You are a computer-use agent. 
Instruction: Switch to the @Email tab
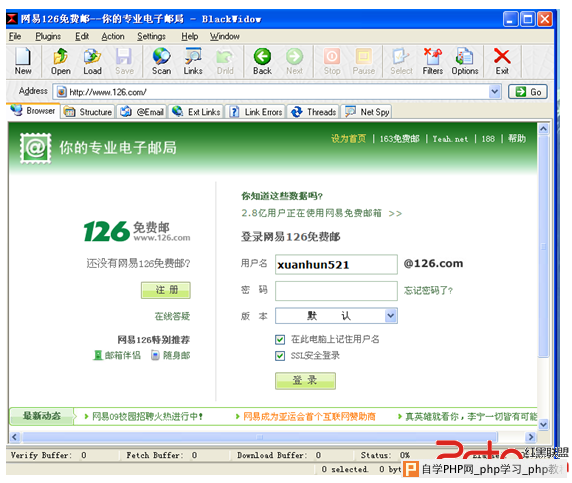click(x=142, y=112)
